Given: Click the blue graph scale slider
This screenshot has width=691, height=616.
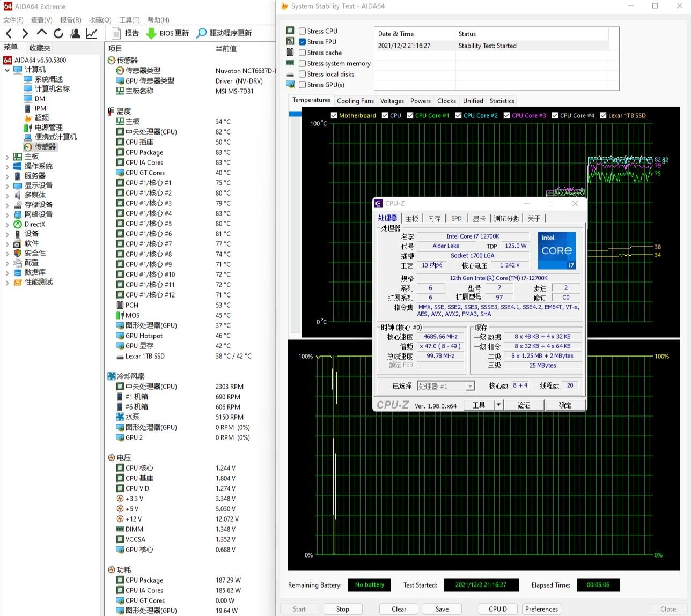Looking at the screenshot, I should [295, 114].
